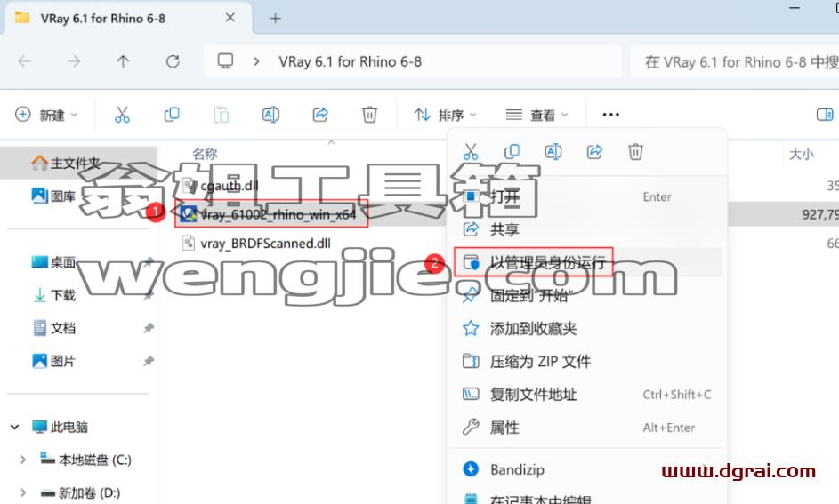This screenshot has height=504, width=839.
Task: Select the vray_61002_rhino_win_x64 installer file
Action: click(x=269, y=214)
